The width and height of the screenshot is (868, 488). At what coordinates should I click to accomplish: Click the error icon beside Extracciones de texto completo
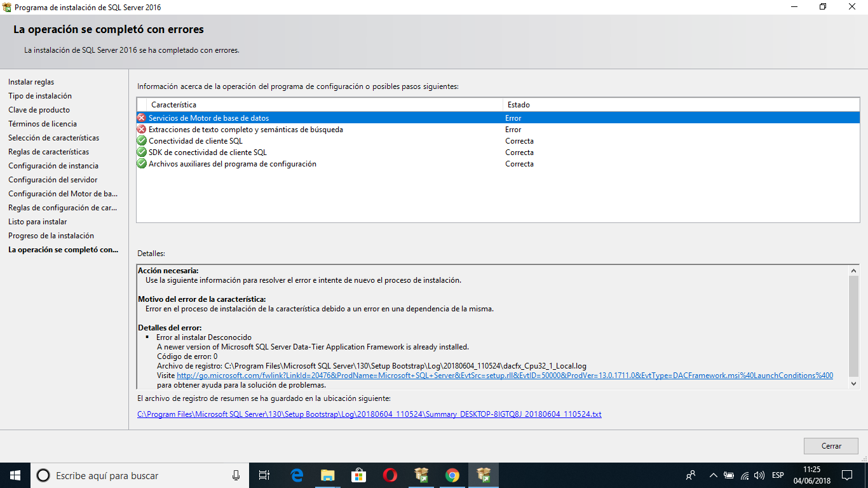click(x=142, y=130)
